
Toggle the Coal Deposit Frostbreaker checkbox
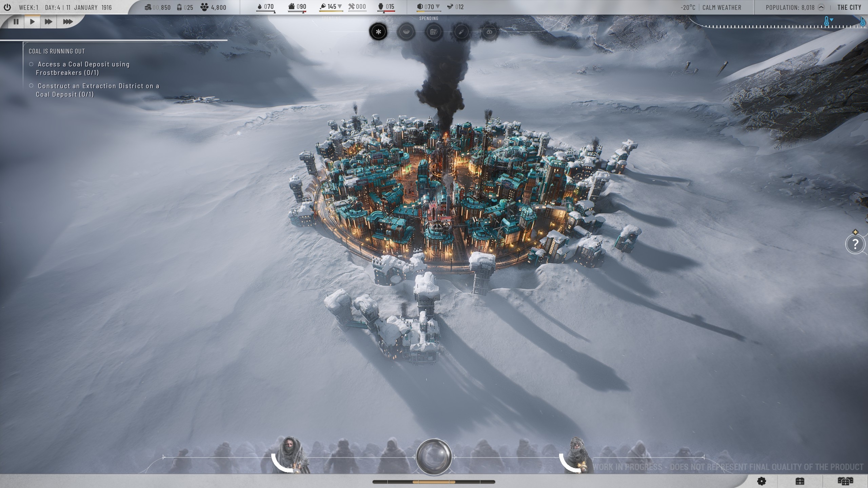(32, 64)
